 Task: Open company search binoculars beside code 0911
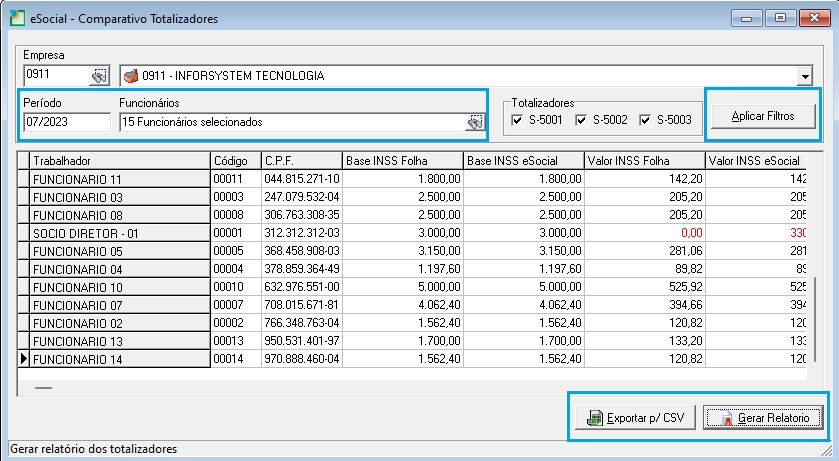coord(99,76)
